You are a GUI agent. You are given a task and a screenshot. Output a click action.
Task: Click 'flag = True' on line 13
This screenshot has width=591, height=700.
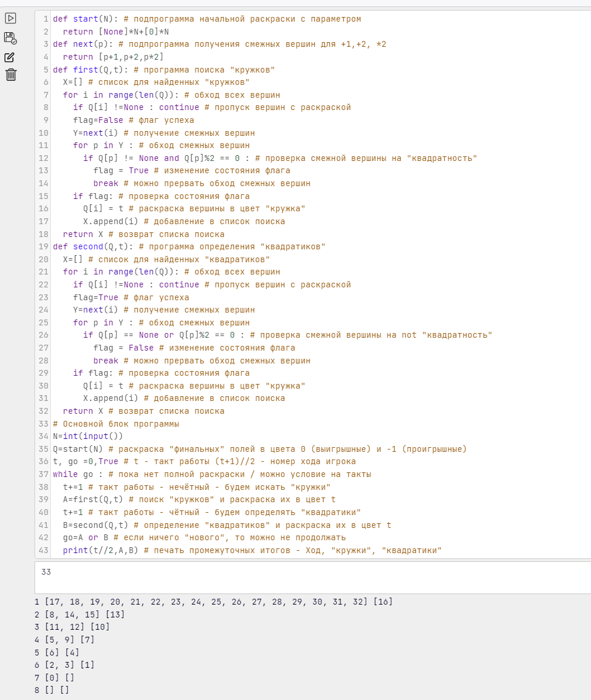[121, 170]
